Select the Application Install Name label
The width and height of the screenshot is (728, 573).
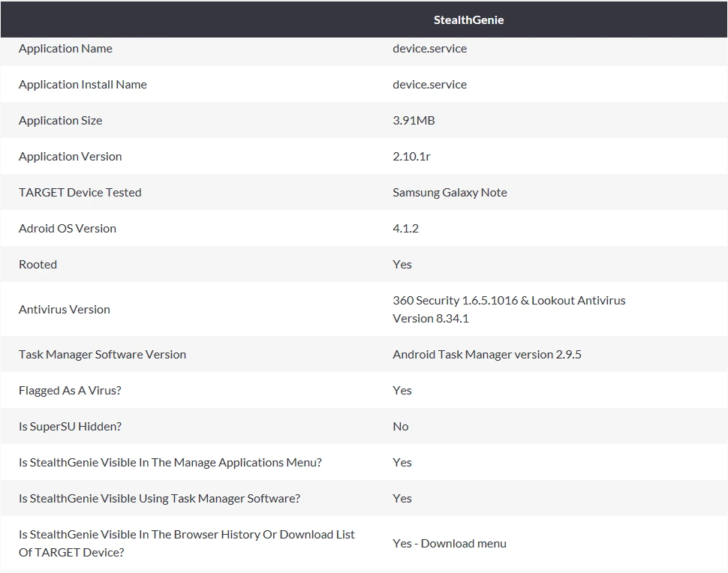(83, 85)
